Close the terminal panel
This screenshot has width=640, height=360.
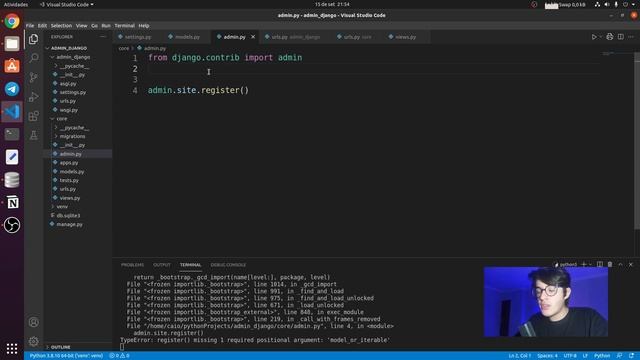(631, 264)
